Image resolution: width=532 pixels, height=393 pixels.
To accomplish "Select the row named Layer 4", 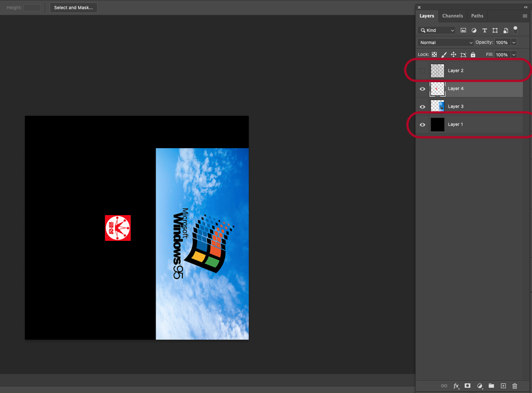I will coord(469,89).
